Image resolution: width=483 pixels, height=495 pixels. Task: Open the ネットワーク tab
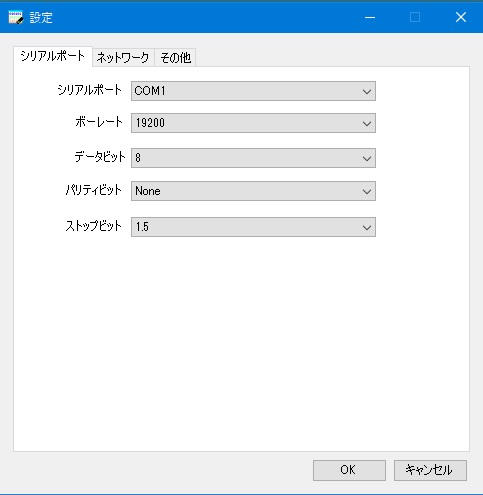point(123,58)
